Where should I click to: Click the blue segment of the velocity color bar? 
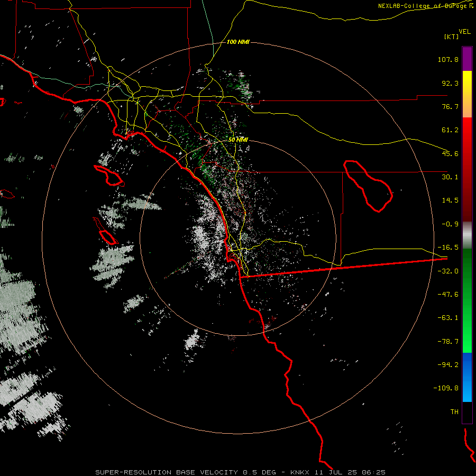pyautogui.click(x=467, y=377)
